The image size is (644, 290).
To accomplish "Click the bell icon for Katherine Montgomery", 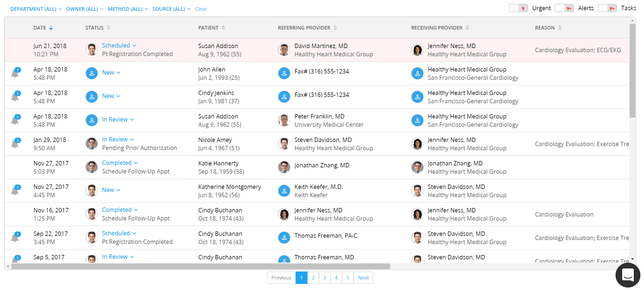I will point(15,191).
